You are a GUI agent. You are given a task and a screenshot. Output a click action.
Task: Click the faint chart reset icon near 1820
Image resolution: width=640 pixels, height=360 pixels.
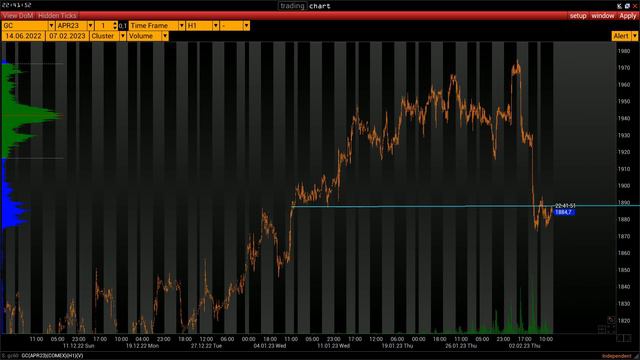coord(611,320)
